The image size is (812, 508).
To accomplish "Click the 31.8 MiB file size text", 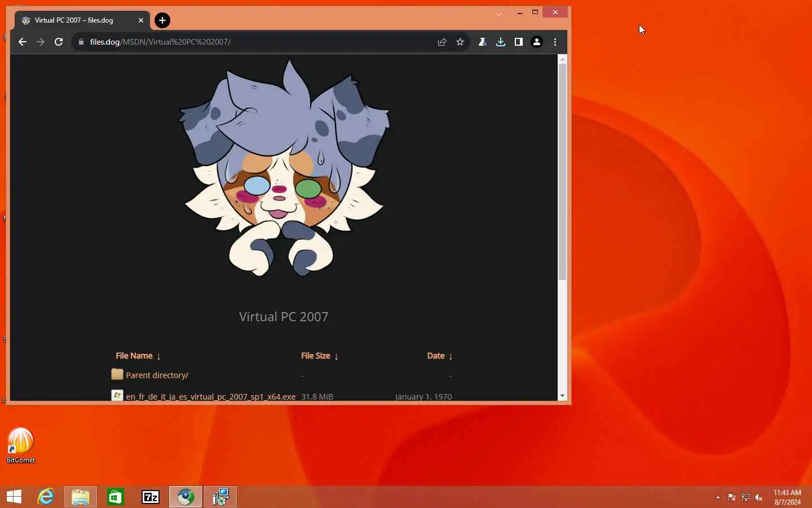I will tap(317, 396).
